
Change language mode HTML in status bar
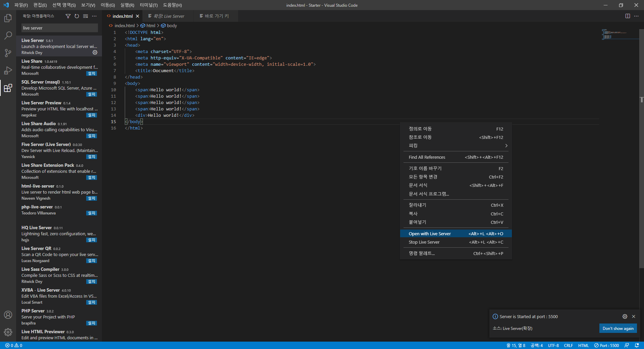583,345
